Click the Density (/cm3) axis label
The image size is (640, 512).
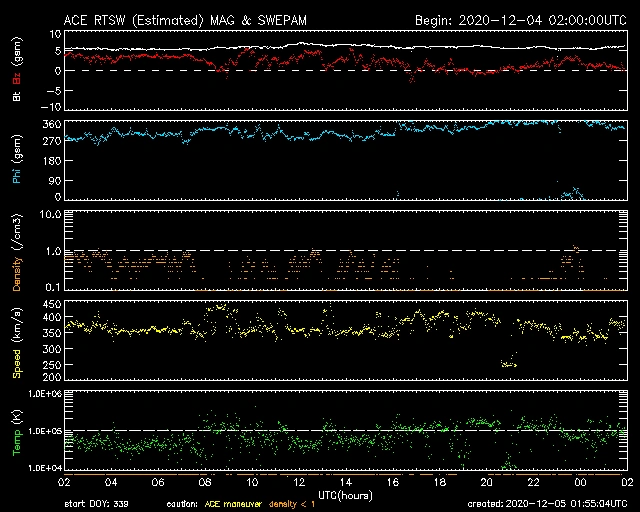pos(17,255)
